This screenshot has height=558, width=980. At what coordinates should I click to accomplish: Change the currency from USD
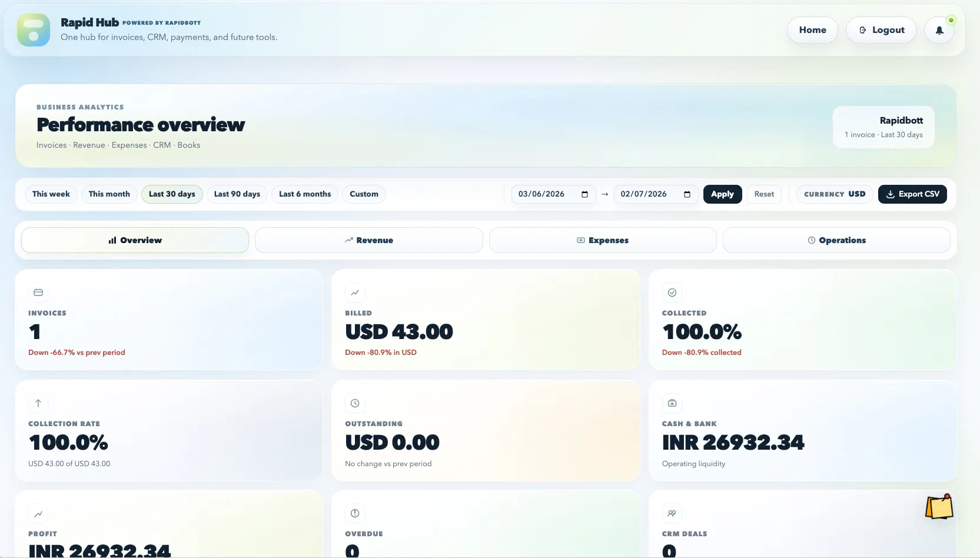835,194
